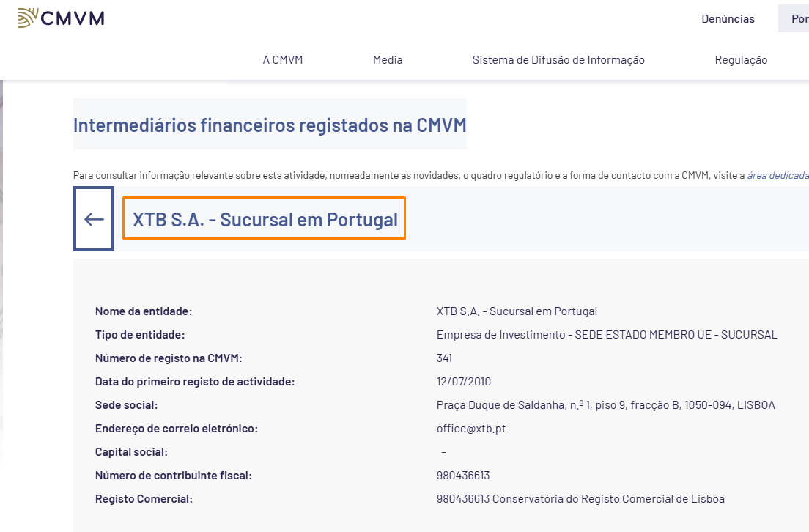Click the tax number 980436613

point(463,476)
